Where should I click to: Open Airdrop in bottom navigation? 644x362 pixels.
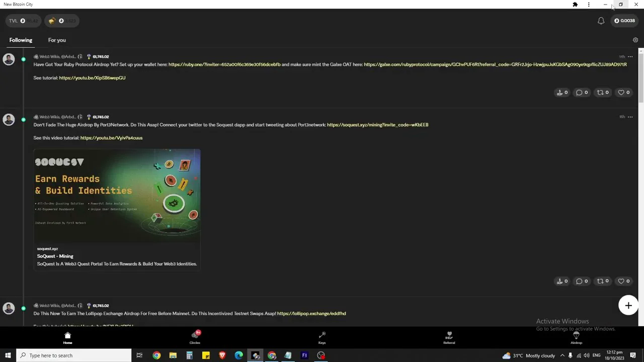[576, 338]
